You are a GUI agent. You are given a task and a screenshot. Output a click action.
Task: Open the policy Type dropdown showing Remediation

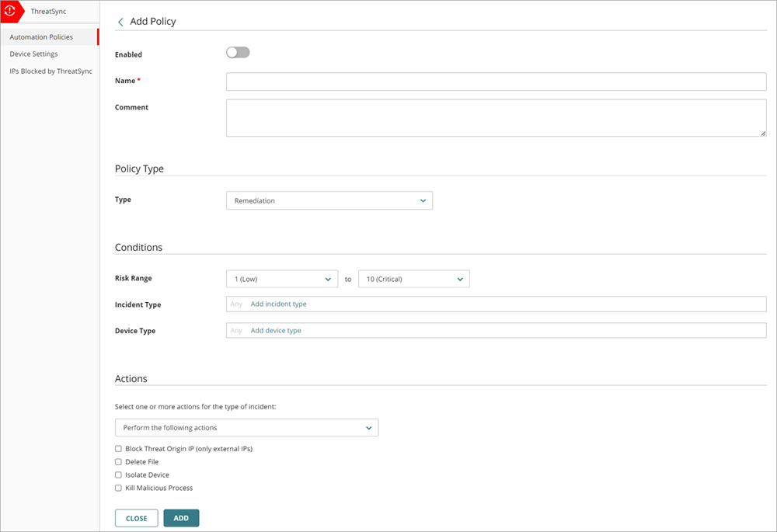pos(329,200)
